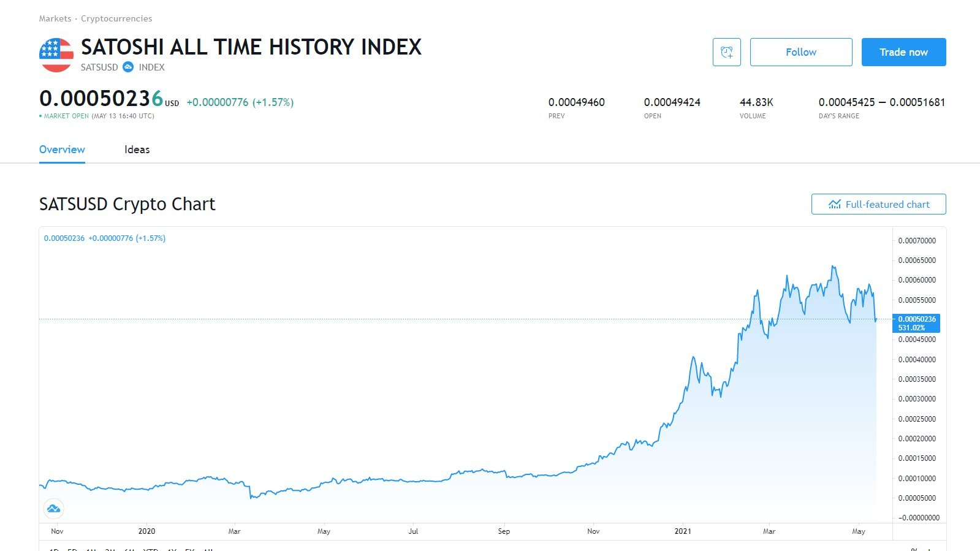Click the Trade now button
The width and height of the screenshot is (980, 551).
point(903,52)
